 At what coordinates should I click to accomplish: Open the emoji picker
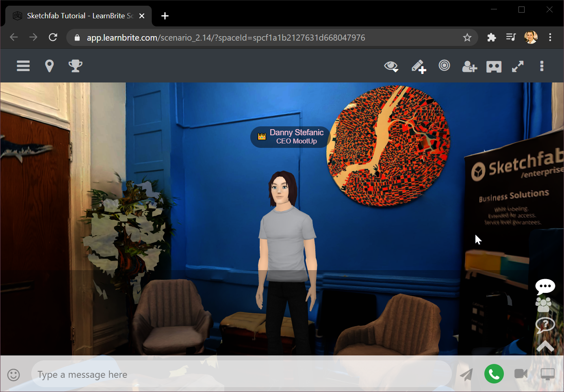click(13, 375)
